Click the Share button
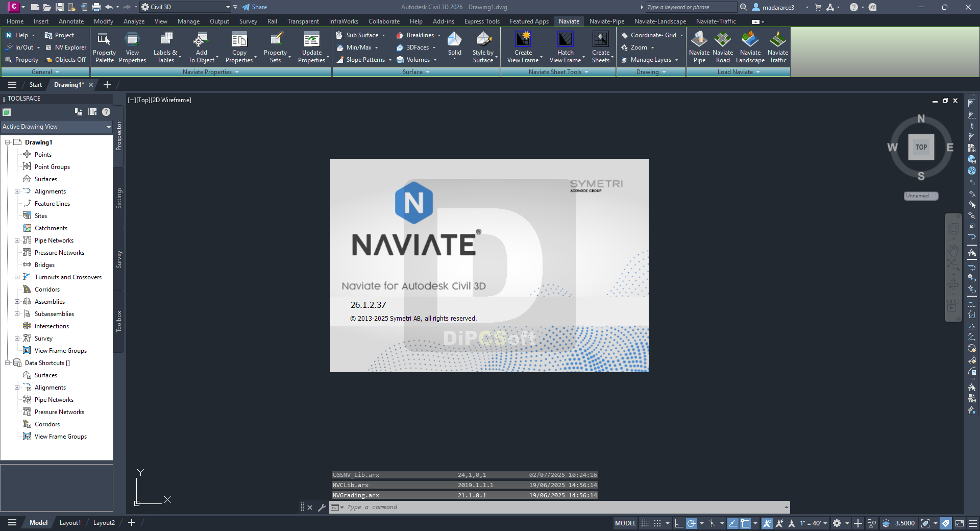This screenshot has width=980, height=531. (x=255, y=7)
